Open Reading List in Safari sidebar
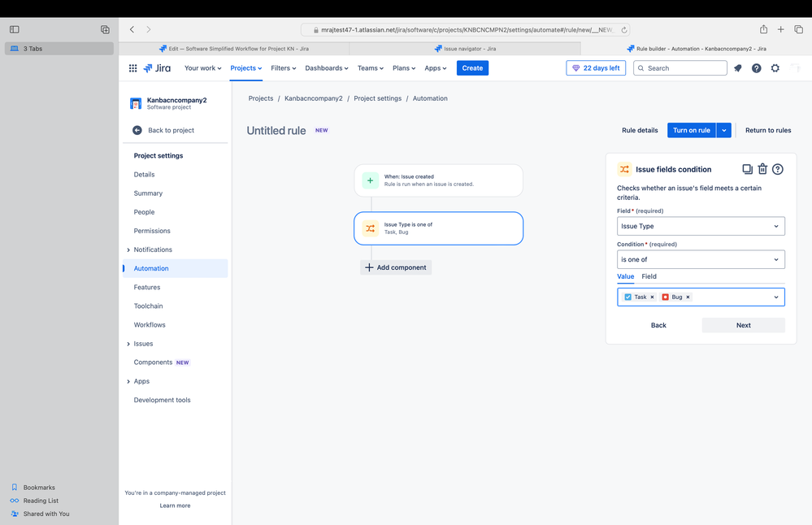The width and height of the screenshot is (812, 525). point(34,501)
